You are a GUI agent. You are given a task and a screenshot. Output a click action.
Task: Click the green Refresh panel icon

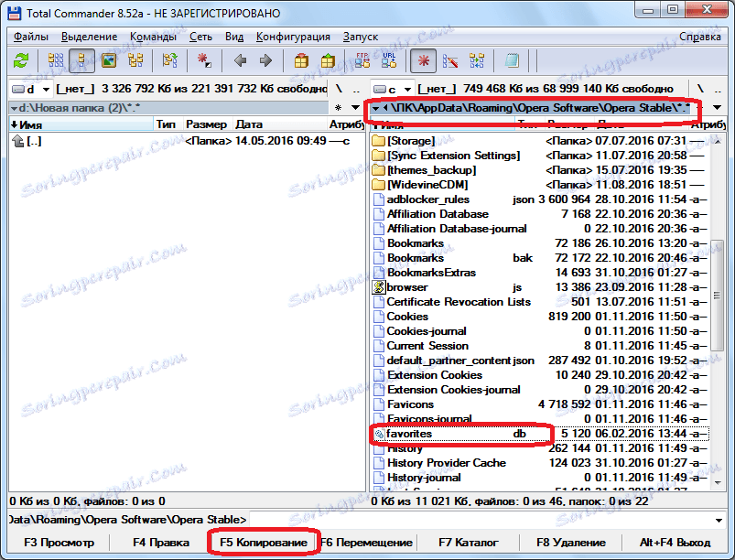point(21,60)
